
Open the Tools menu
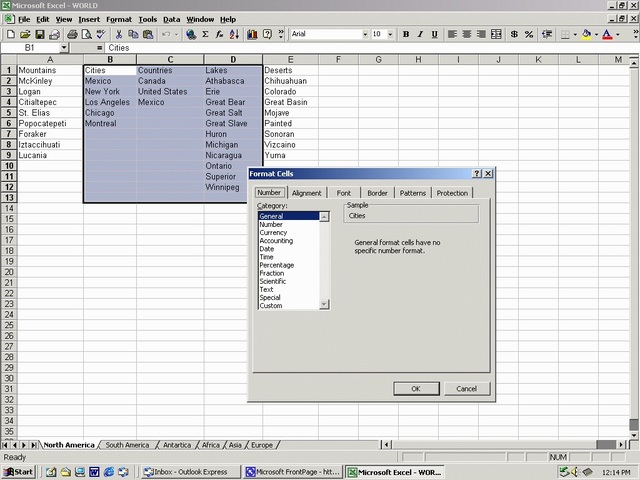tap(147, 19)
